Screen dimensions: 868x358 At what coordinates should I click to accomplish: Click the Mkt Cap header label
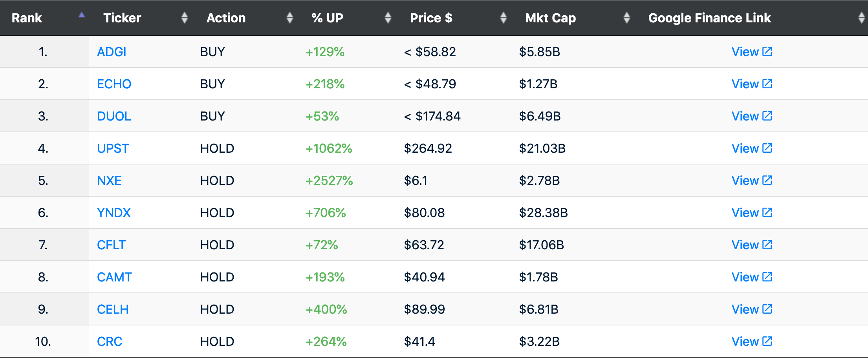550,18
